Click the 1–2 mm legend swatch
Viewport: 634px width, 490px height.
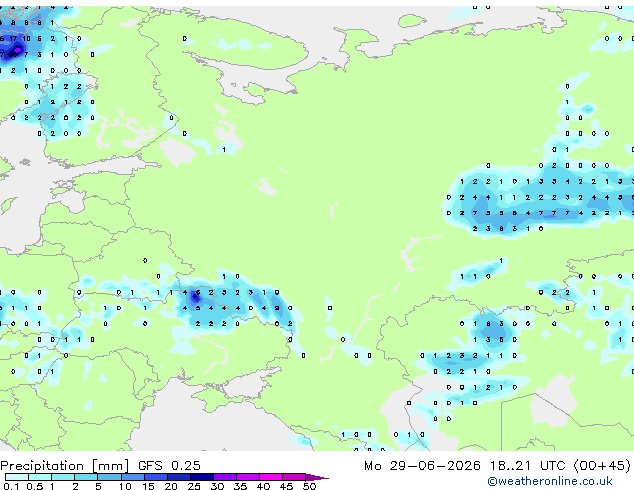click(63, 477)
